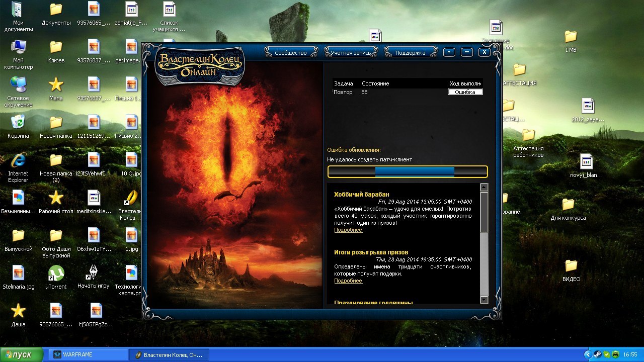Switch to WARFRAME taskbar button
Viewport: 644px width, 362px height.
click(x=88, y=354)
